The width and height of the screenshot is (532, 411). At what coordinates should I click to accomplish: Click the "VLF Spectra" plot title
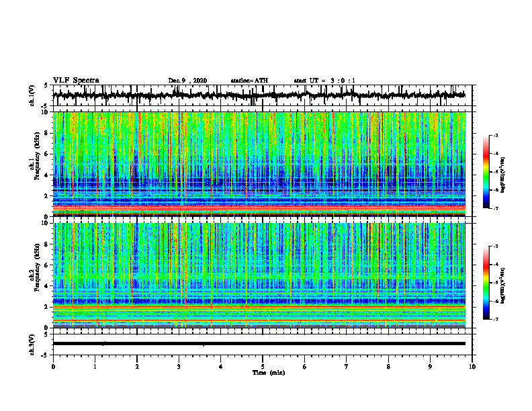76,81
